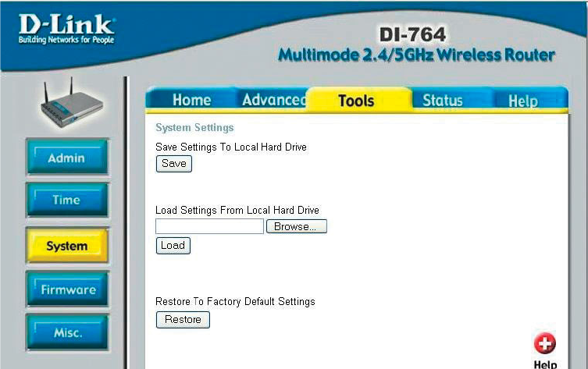Click 'Load Settings From Local Hard Drive' text

[x=237, y=210]
